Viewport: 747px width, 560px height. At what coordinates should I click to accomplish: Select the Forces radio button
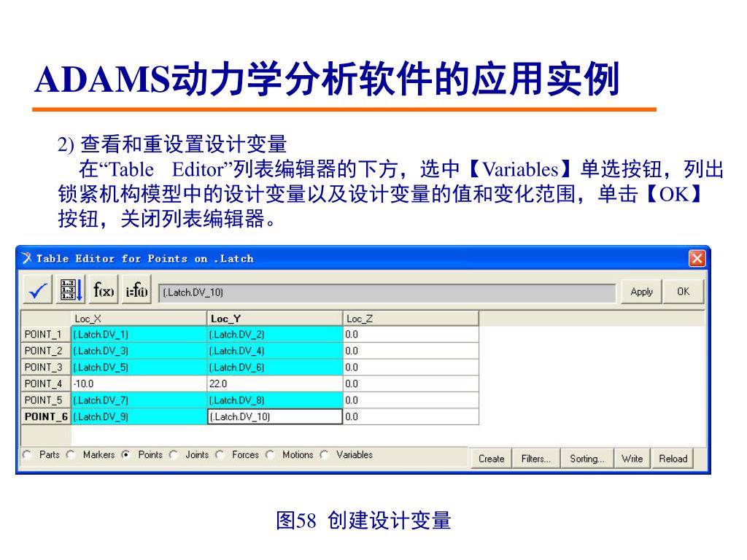[x=220, y=455]
